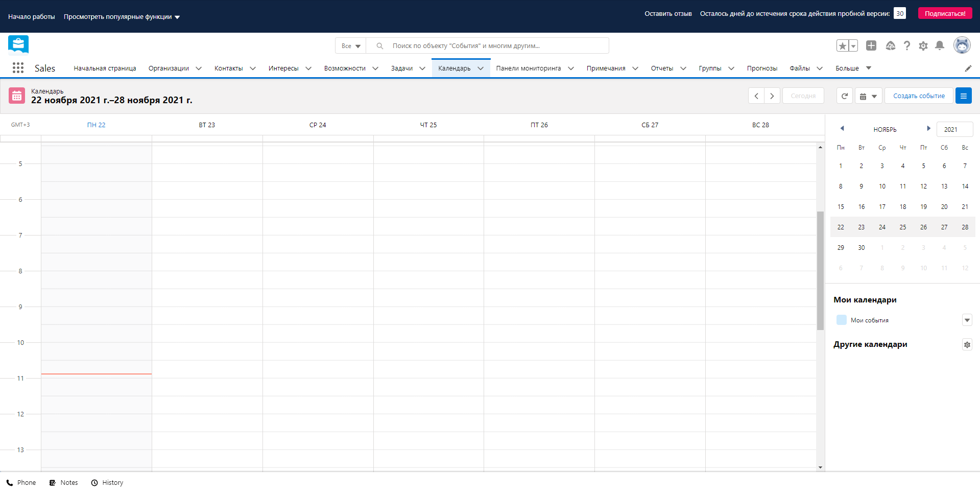
Task: Open the 2021 year picker
Action: 954,129
